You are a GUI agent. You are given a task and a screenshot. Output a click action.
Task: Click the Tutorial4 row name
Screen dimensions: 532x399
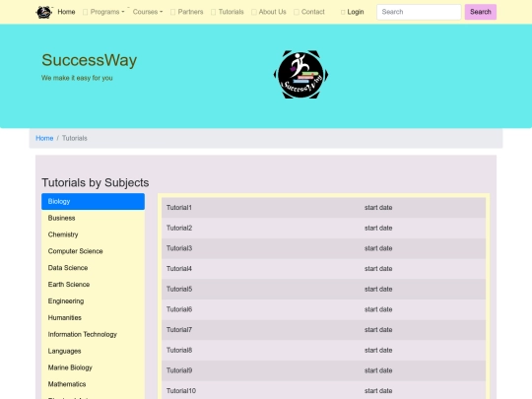pos(179,269)
